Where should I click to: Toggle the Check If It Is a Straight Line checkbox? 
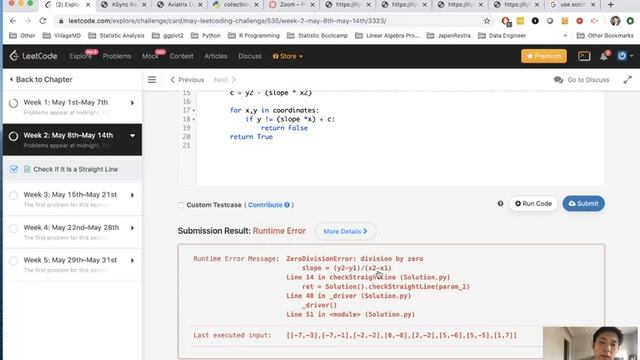13,169
